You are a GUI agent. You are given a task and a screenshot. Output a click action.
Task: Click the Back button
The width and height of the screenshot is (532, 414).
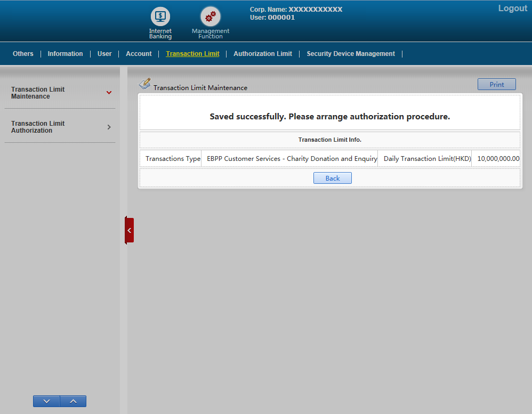(x=332, y=178)
